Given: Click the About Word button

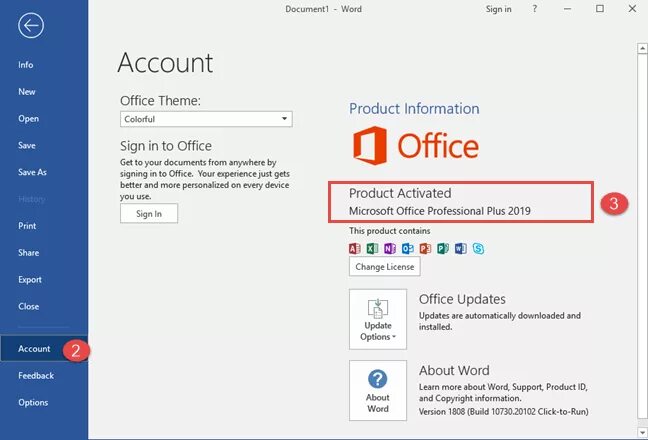Looking at the screenshot, I should 378,390.
